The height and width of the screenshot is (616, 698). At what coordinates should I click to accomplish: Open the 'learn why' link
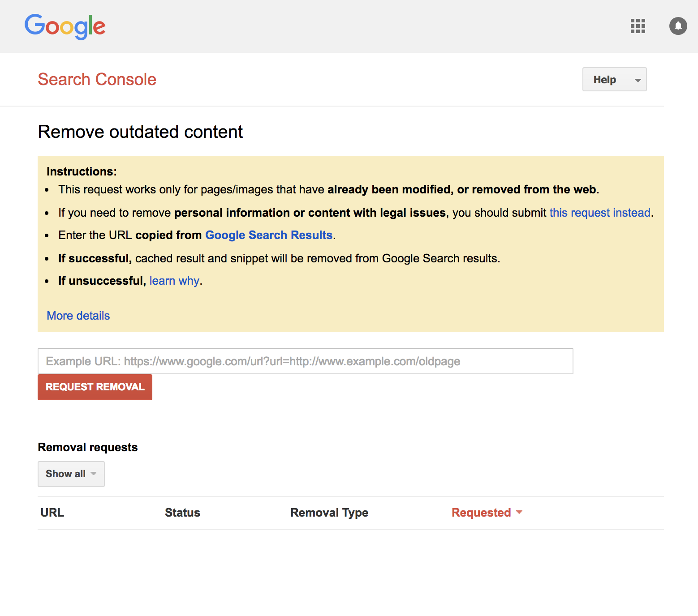click(174, 281)
